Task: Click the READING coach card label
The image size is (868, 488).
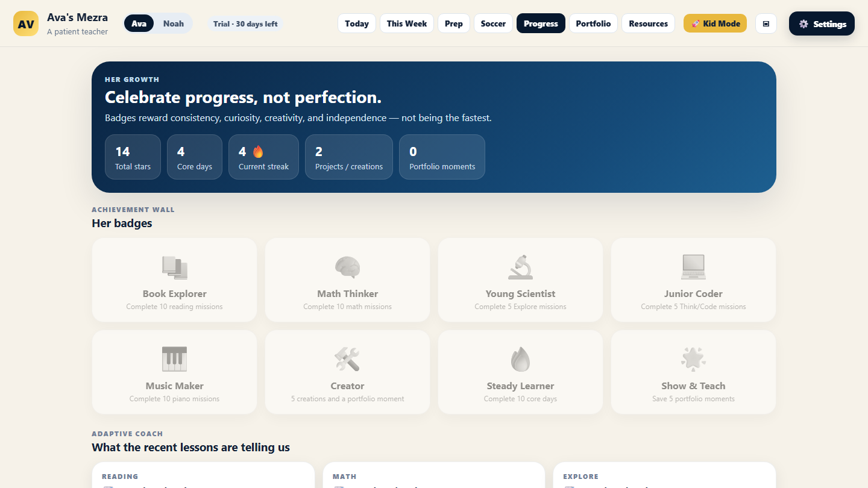Action: click(x=120, y=477)
